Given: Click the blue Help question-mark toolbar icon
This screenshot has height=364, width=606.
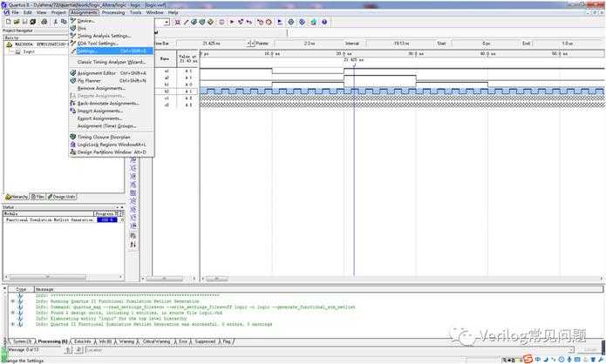Looking at the screenshot, I should tap(324, 22).
